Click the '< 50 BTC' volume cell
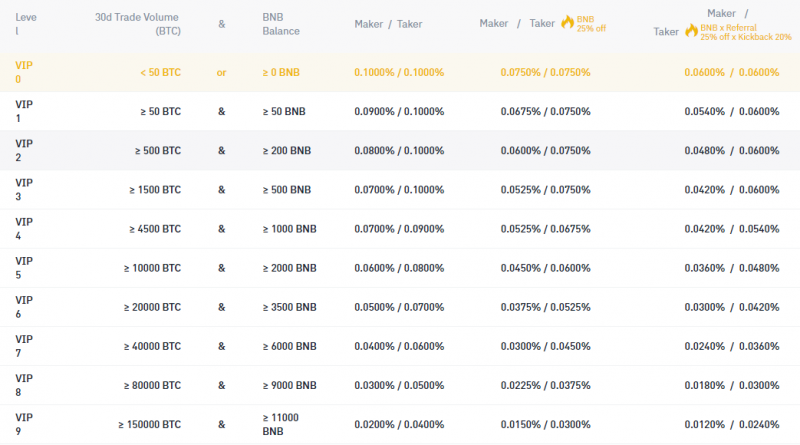 tap(161, 72)
